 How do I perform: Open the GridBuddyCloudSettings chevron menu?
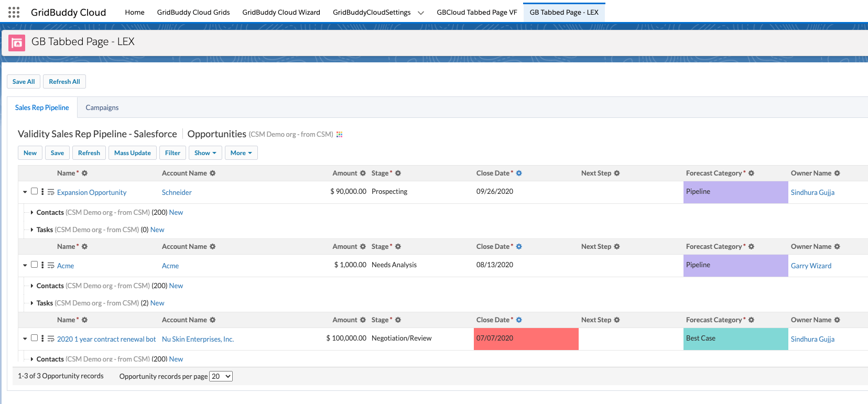point(420,13)
